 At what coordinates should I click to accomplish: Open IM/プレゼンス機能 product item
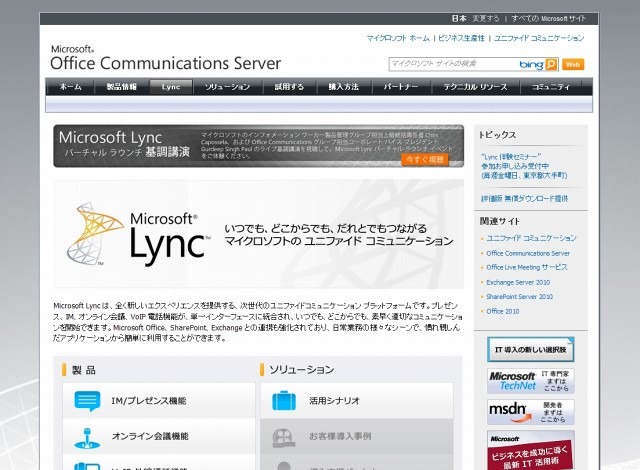[x=159, y=400]
